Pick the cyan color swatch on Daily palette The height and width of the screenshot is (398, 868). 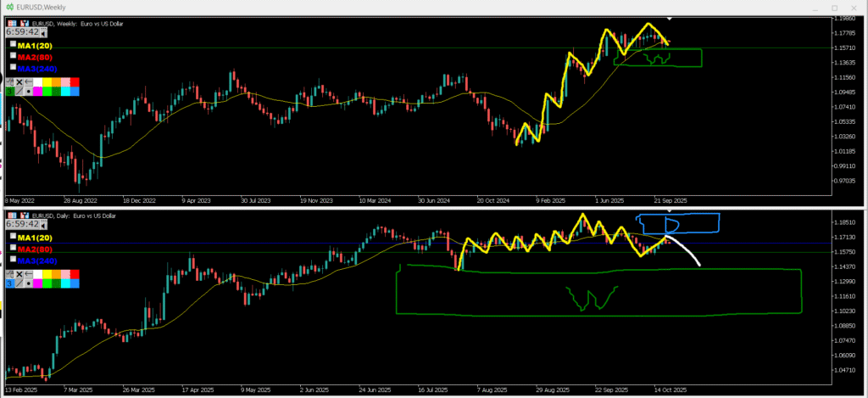(x=65, y=283)
